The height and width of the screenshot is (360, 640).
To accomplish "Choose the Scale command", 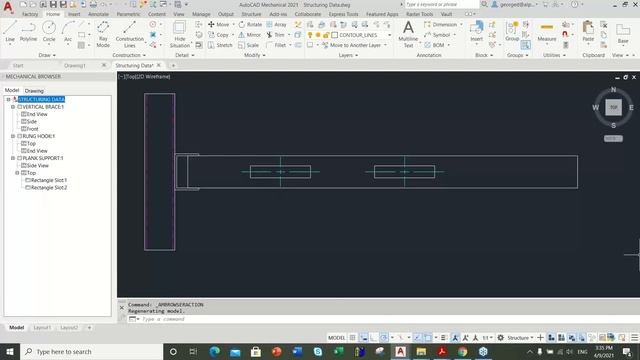I will pyautogui.click(x=249, y=45).
